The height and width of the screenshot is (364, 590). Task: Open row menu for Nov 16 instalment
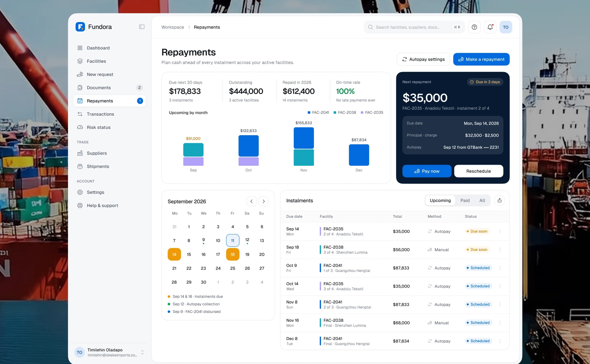point(500,323)
